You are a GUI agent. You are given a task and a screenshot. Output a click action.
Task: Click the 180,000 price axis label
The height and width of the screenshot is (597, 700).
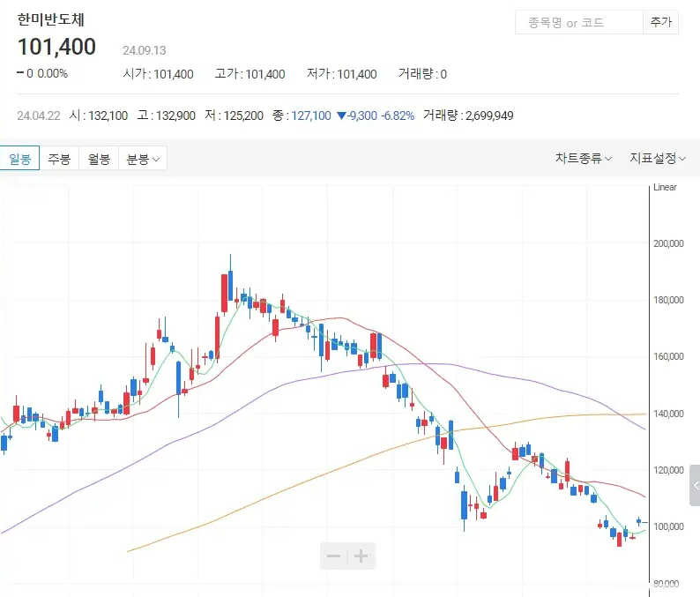(668, 300)
